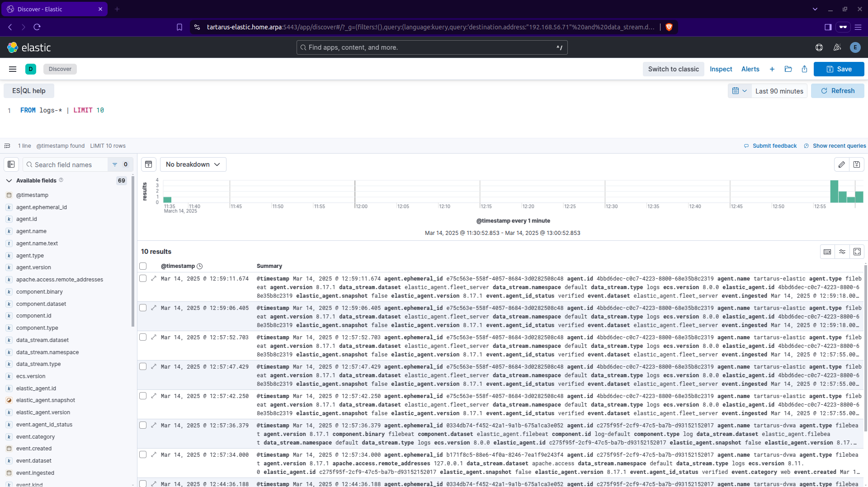Click the rightmost green histogram bar
The image size is (868, 487).
[859, 197]
